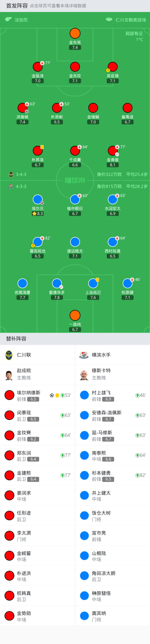Open coach 赵成晥's profile photo
Image resolution: width=150 pixels, height=644 pixels.
[x=9, y=375]
